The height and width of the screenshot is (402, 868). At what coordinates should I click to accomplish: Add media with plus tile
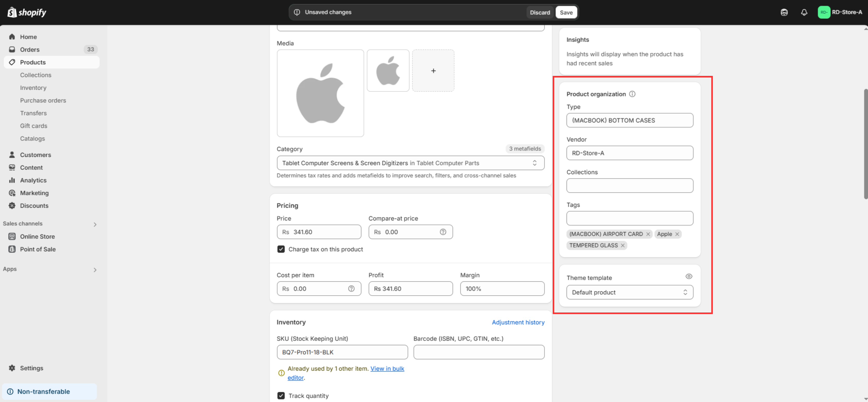click(433, 71)
